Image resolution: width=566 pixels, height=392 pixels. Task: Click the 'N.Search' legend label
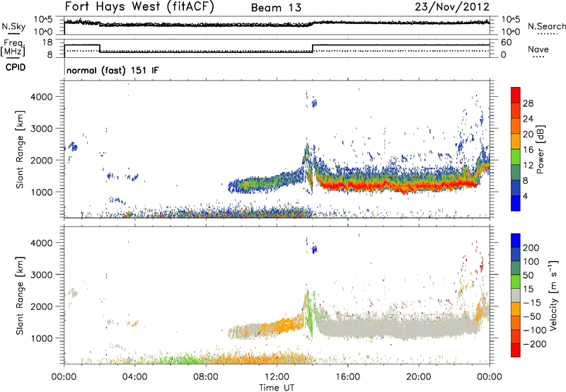tap(547, 26)
